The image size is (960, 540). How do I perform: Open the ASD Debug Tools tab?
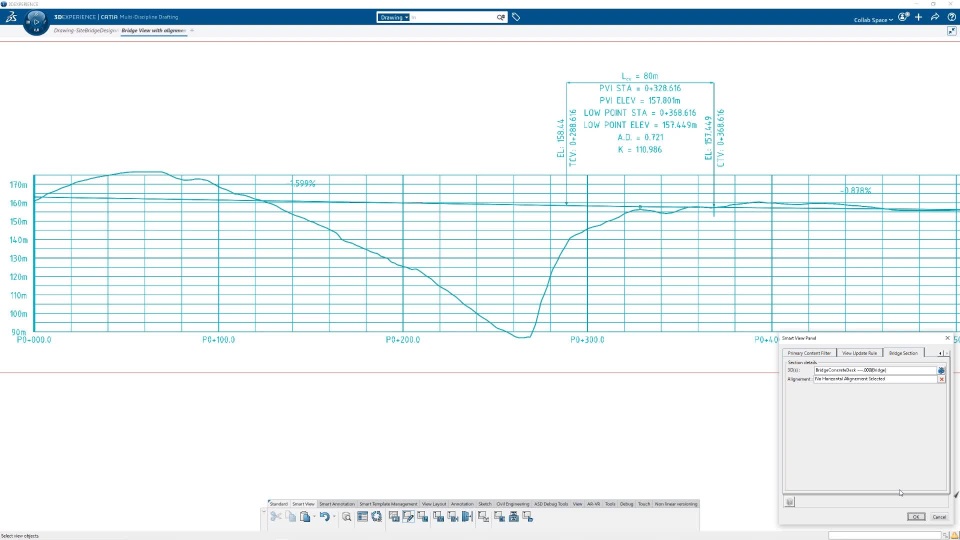(551, 504)
